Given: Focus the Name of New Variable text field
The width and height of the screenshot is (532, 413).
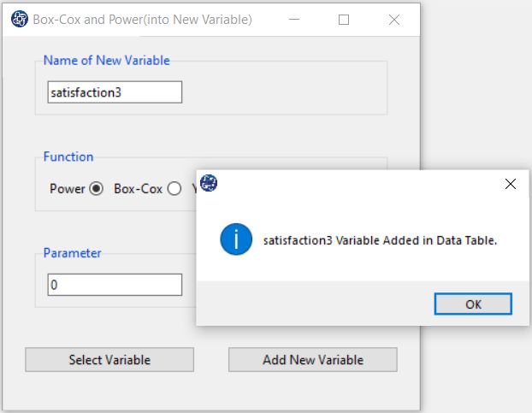Looking at the screenshot, I should click(x=115, y=92).
